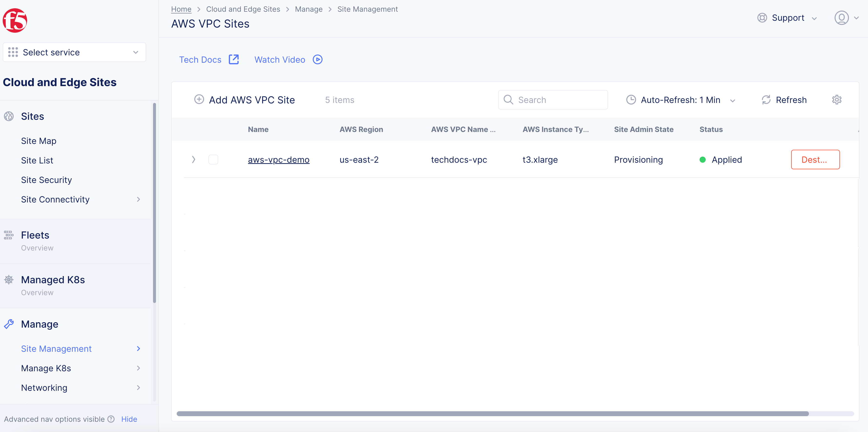Open the Support dropdown menu
This screenshot has height=432, width=868.
[x=787, y=18]
